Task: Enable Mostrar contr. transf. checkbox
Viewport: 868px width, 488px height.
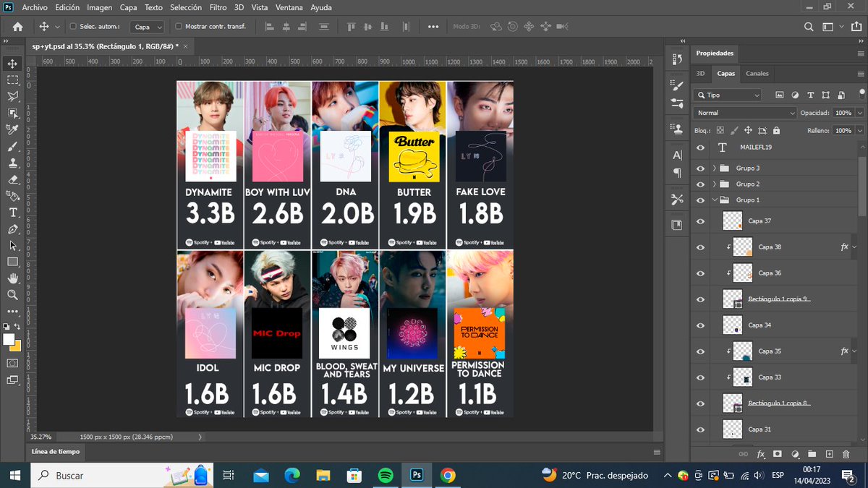Action: tap(179, 27)
